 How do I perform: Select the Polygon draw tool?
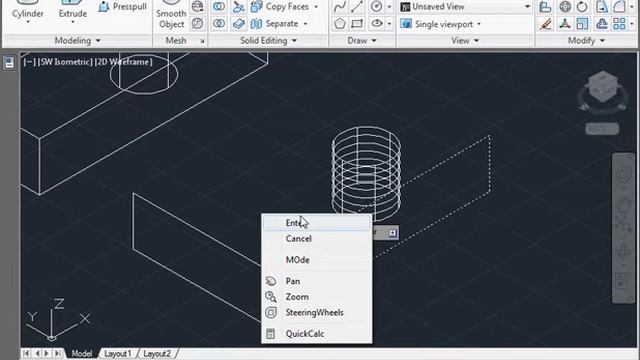pyautogui.click(x=340, y=24)
